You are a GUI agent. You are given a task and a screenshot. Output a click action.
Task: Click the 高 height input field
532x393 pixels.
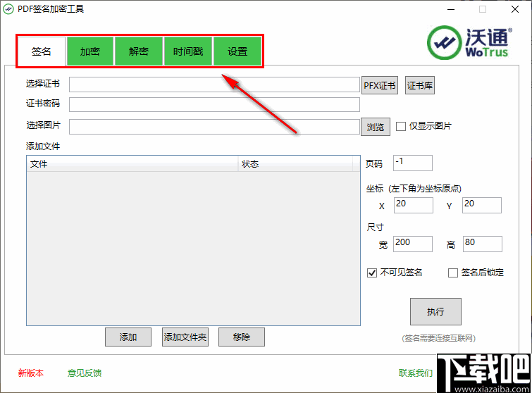pyautogui.click(x=483, y=244)
